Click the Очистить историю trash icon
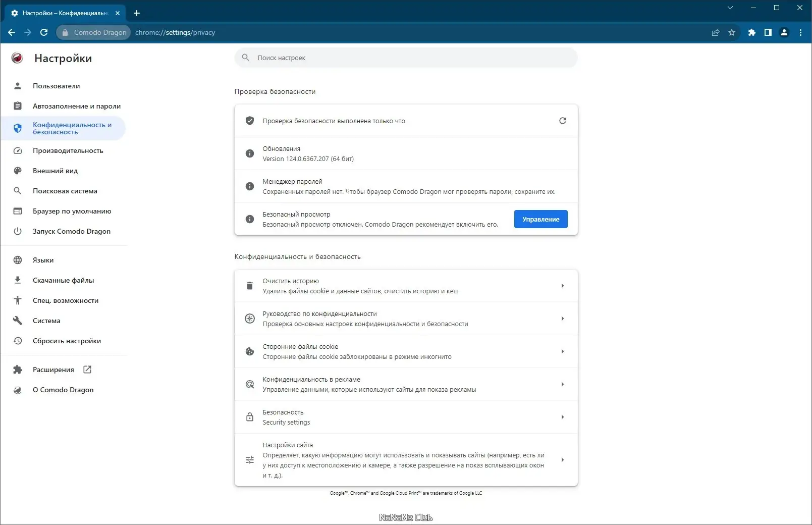 249,286
